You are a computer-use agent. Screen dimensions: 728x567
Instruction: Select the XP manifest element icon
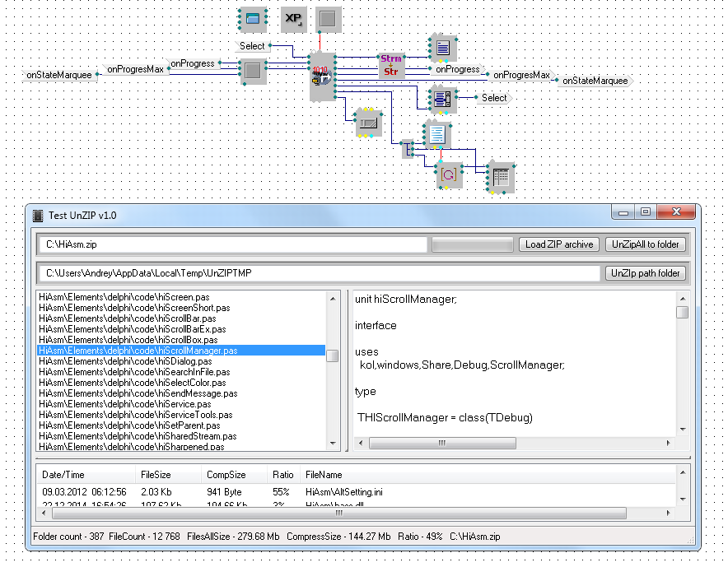(292, 18)
